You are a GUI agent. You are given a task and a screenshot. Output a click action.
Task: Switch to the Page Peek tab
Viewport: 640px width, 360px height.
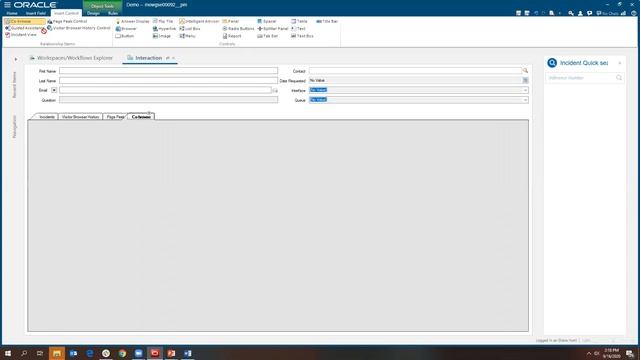(x=115, y=117)
